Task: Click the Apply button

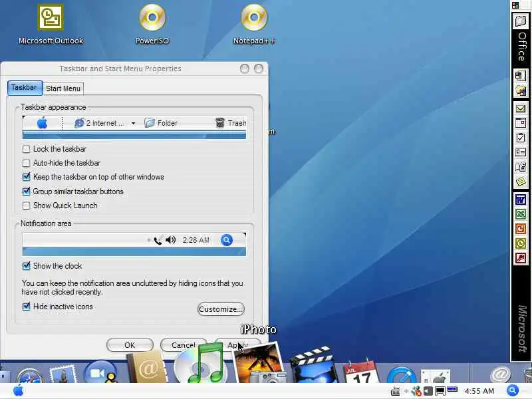Action: tap(237, 345)
